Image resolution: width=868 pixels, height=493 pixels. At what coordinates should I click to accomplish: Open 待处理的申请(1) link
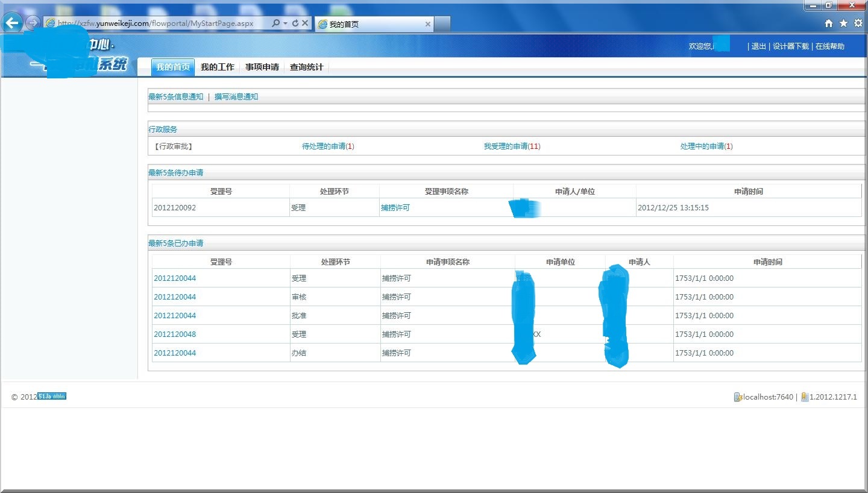click(328, 146)
